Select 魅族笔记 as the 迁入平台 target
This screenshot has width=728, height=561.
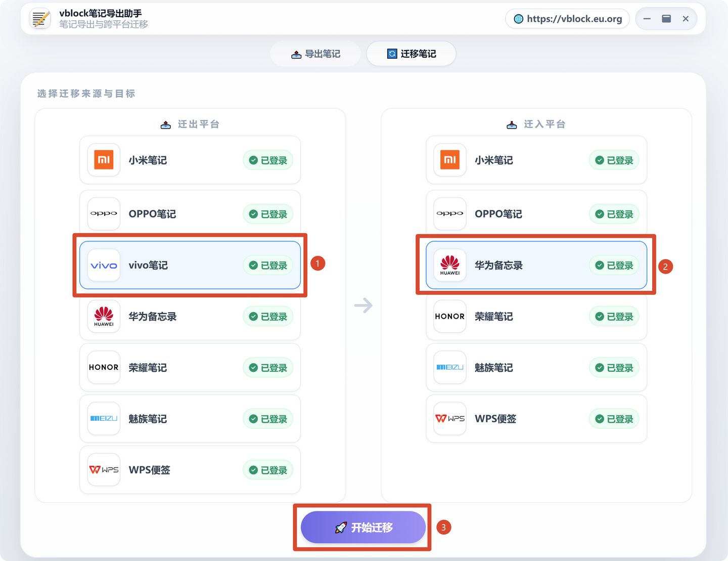(x=536, y=367)
